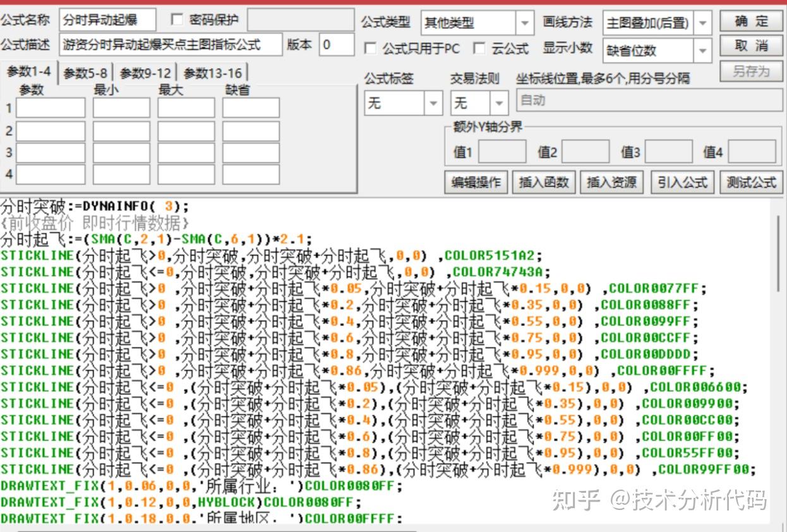Switch to the 参数13-16 tab
787x532 pixels.
(212, 73)
